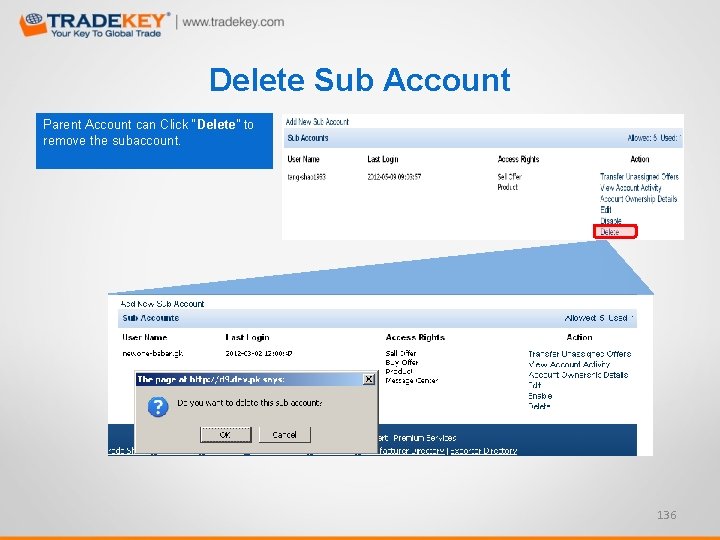Open the www.tradekey.com header link
Screen dimensions: 720x540
(x=233, y=22)
